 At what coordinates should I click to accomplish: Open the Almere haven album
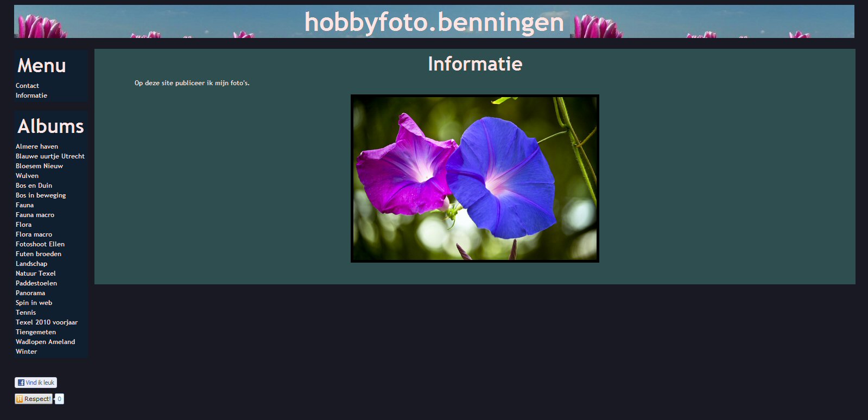click(x=37, y=147)
